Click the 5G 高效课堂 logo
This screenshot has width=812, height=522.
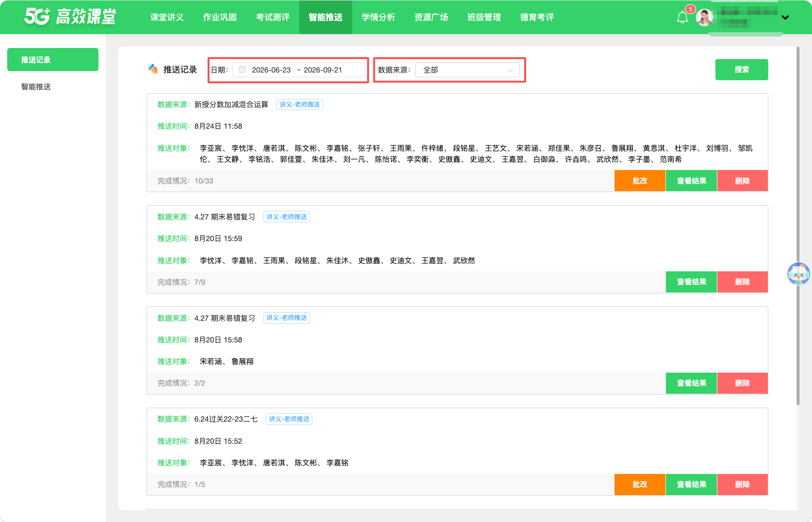[70, 16]
